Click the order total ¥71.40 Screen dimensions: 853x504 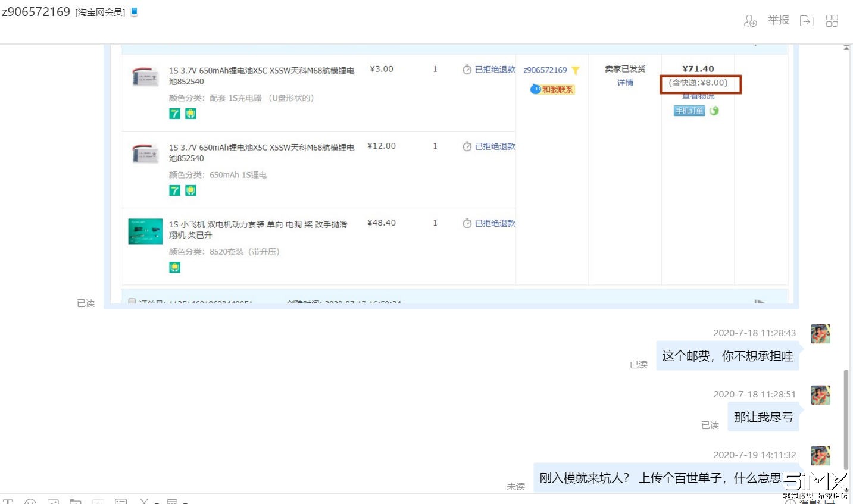(698, 69)
